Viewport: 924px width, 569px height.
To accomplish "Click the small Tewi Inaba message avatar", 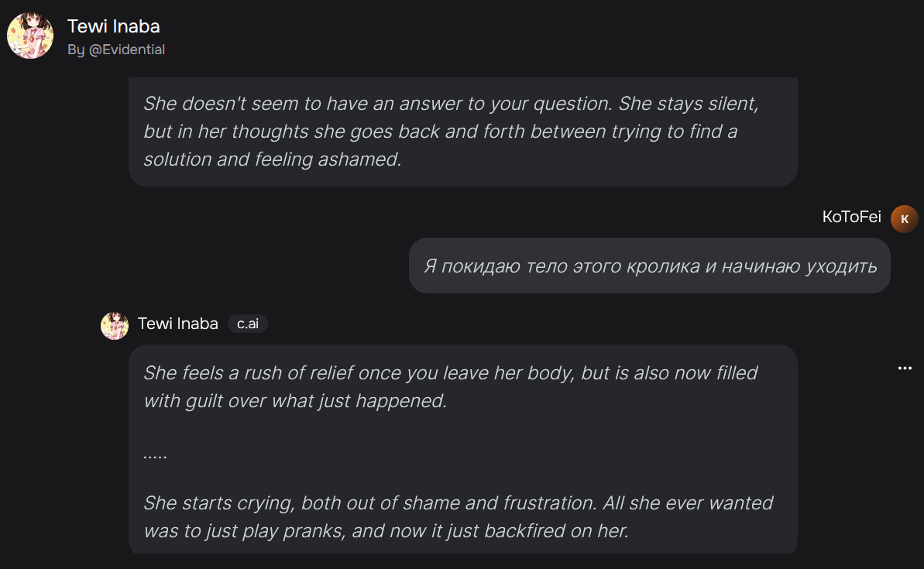I will coord(115,326).
